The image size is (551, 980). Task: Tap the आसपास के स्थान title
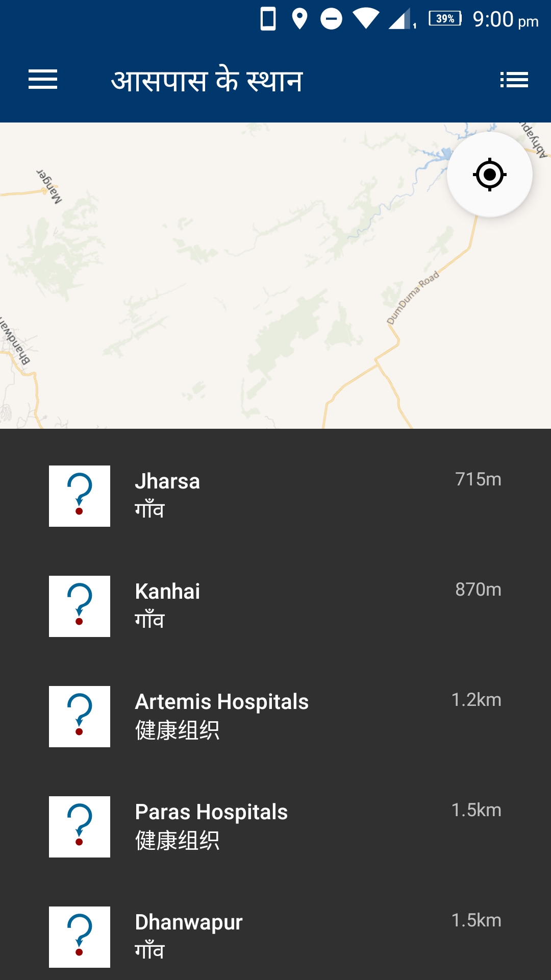207,81
